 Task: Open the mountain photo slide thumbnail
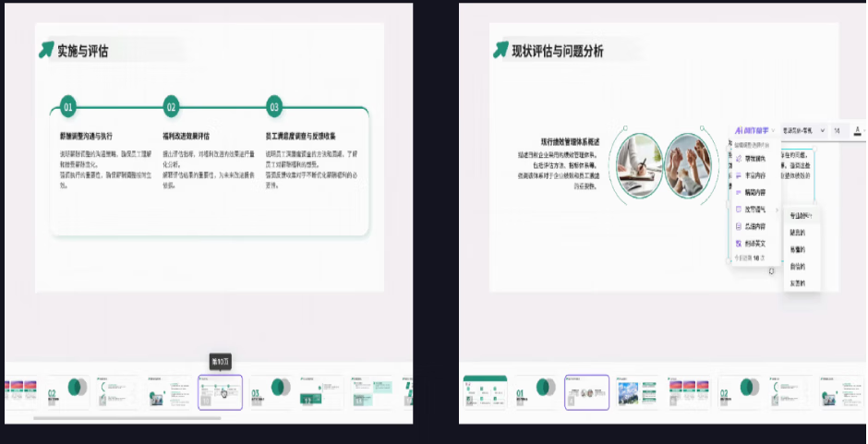pos(636,393)
